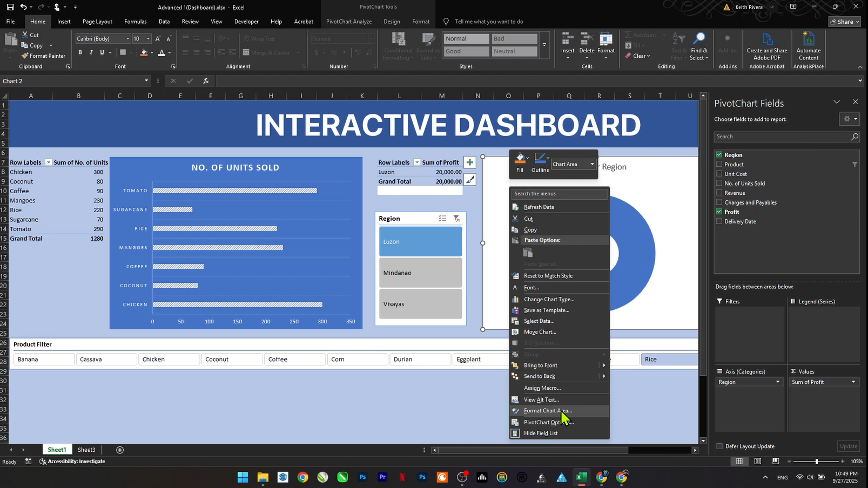Image resolution: width=868 pixels, height=488 pixels.
Task: Open the font size dropdown
Action: (148, 39)
